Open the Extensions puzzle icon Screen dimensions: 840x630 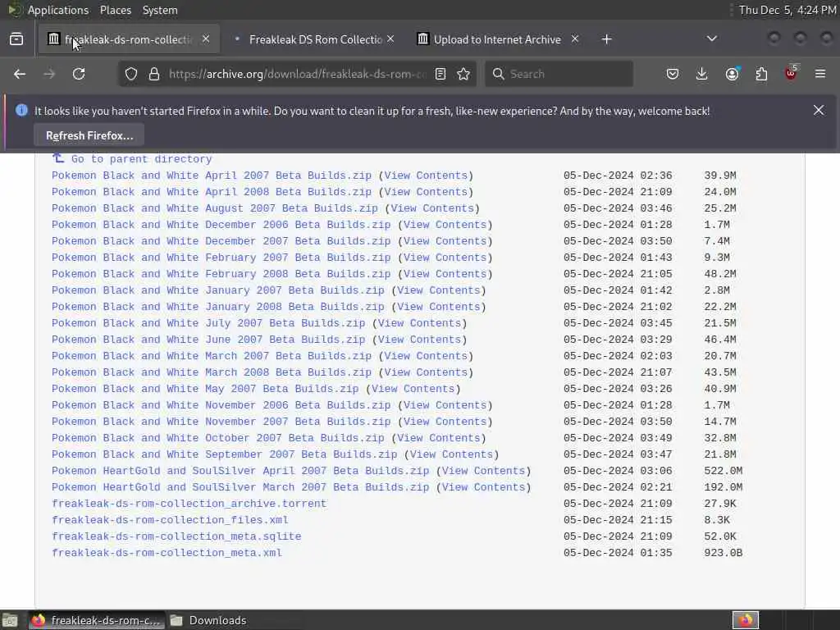click(761, 74)
